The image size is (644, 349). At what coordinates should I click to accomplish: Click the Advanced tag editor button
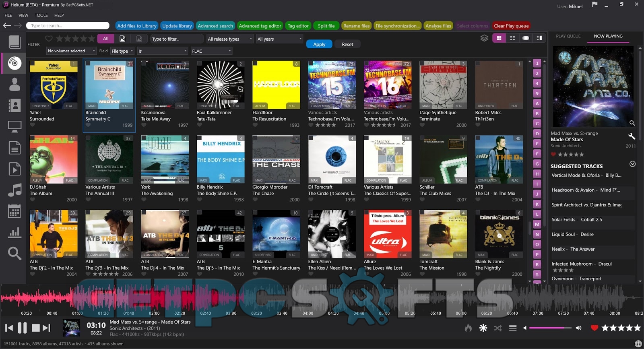(260, 26)
